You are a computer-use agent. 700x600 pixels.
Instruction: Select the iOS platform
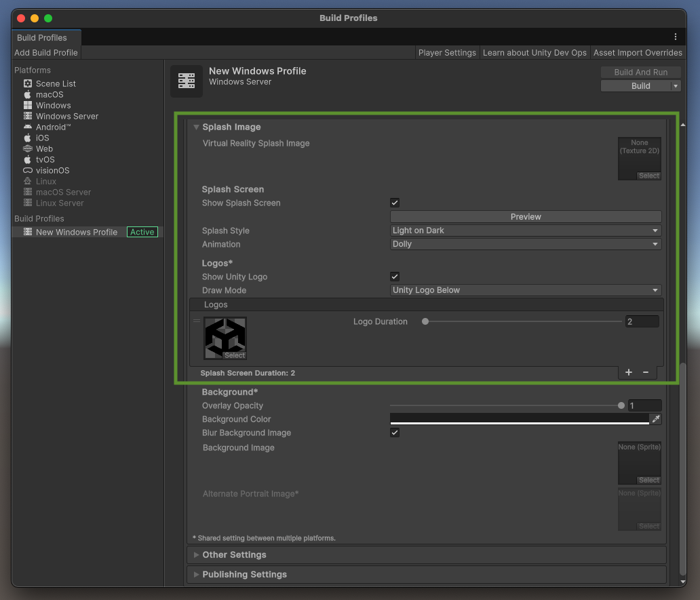point(46,138)
